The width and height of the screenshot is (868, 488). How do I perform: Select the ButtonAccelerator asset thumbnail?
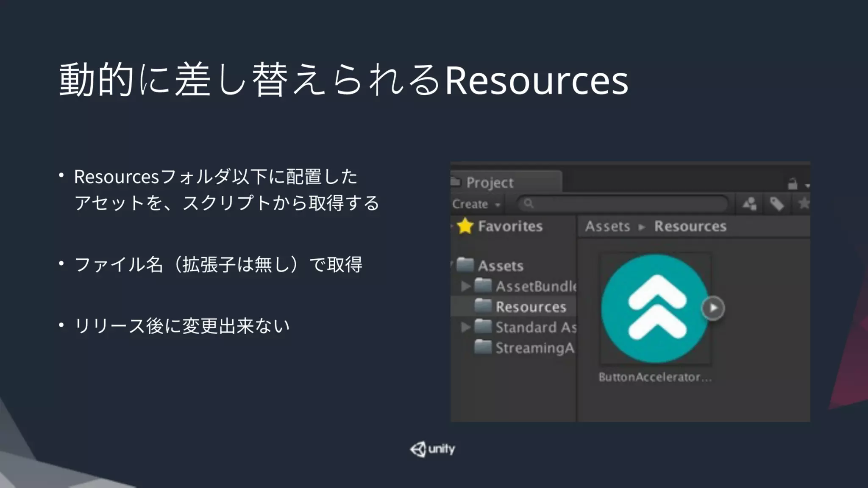[655, 308]
